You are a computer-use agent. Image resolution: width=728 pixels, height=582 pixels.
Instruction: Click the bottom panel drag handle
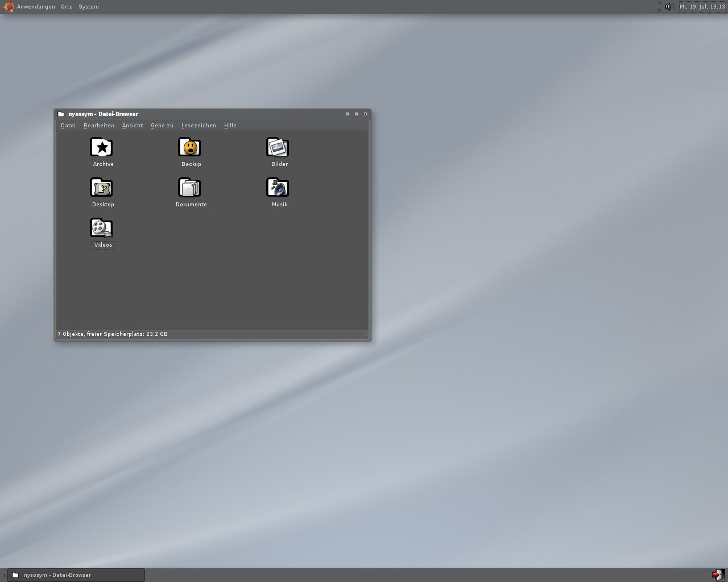coord(3,575)
